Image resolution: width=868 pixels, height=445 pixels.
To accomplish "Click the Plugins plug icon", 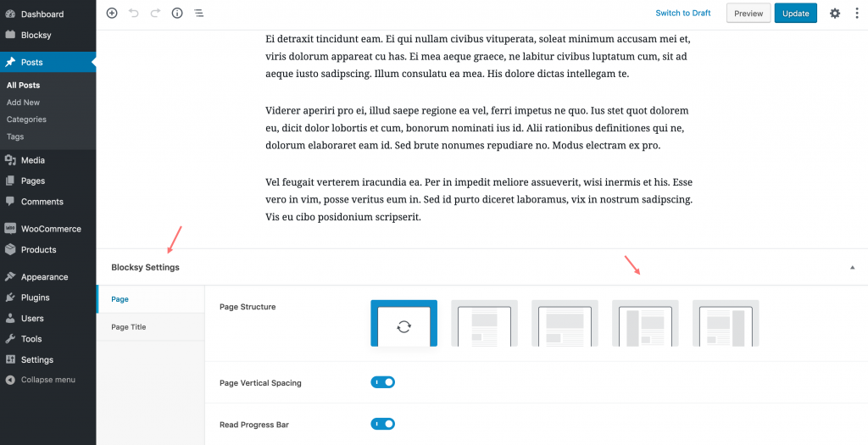I will [10, 298].
